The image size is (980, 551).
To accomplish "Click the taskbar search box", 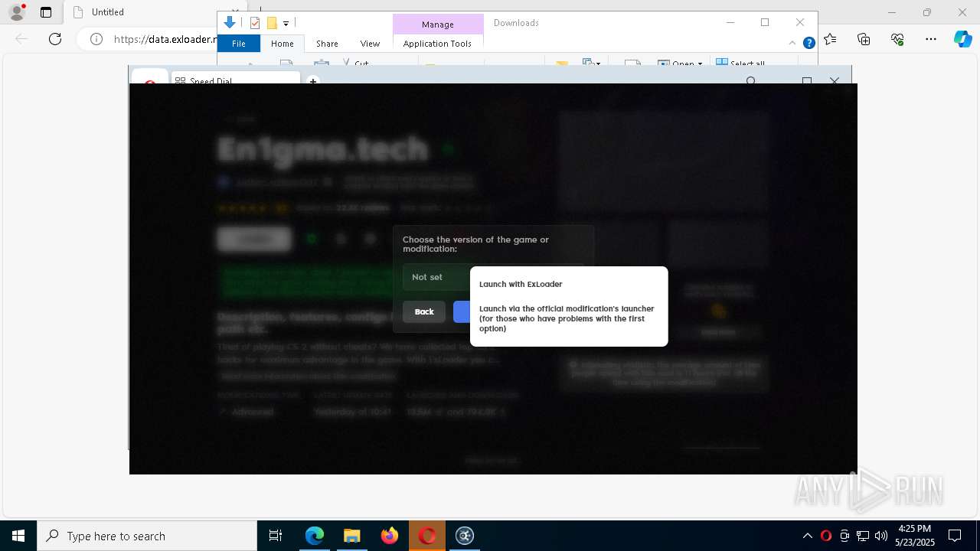I will pos(147,536).
